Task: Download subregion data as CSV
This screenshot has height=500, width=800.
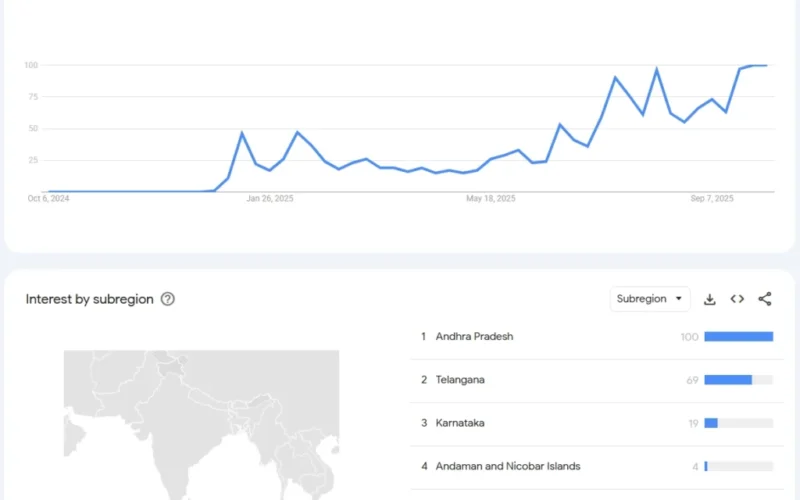Action: pos(710,299)
